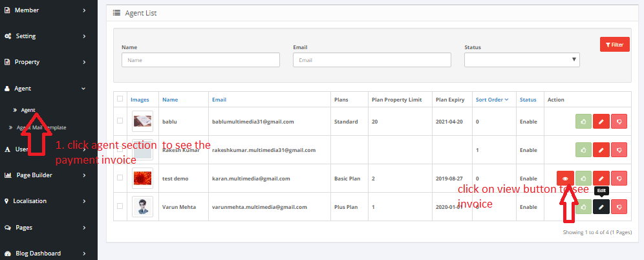Click edit pencil icon for Rakesh Kumar
The width and height of the screenshot is (644, 260).
(x=601, y=150)
